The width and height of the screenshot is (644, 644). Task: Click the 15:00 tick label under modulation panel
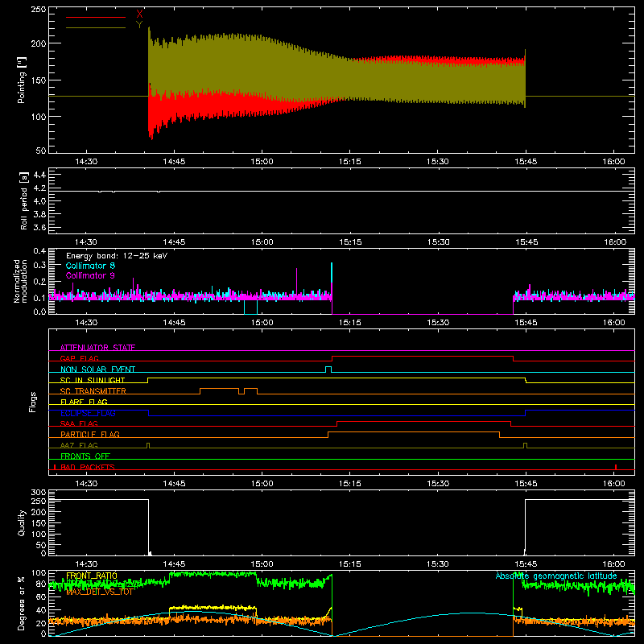262,323
